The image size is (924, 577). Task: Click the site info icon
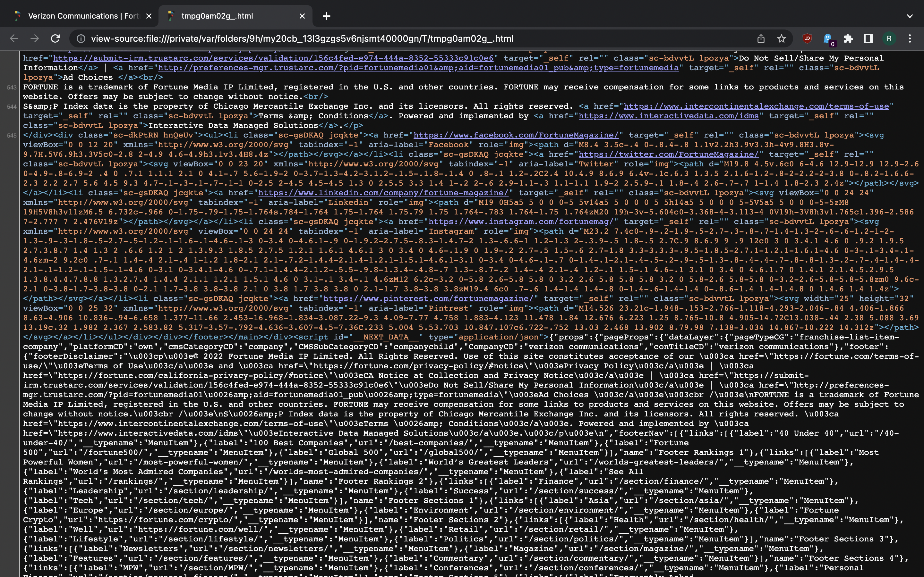tap(81, 38)
